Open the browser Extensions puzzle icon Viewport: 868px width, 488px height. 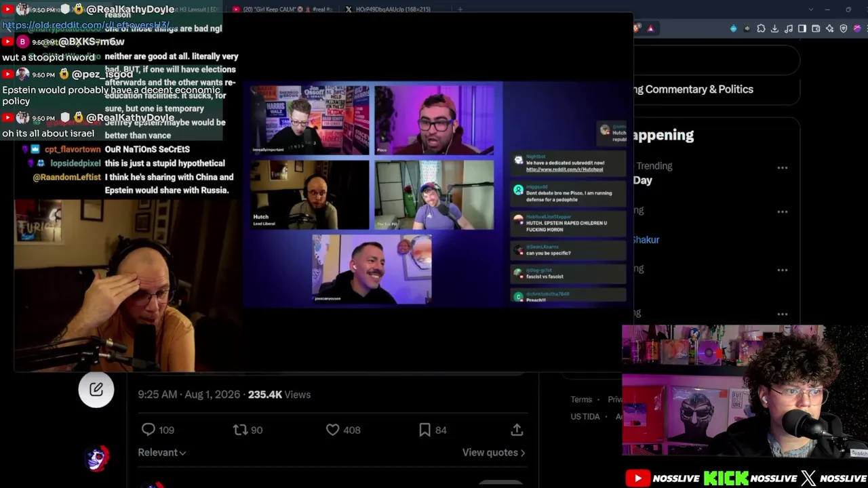(761, 28)
